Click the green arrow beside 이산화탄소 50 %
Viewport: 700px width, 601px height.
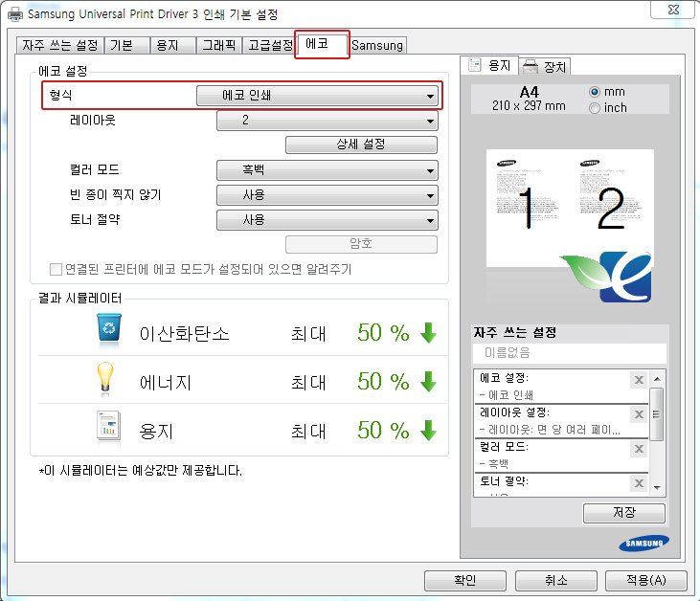tap(429, 333)
